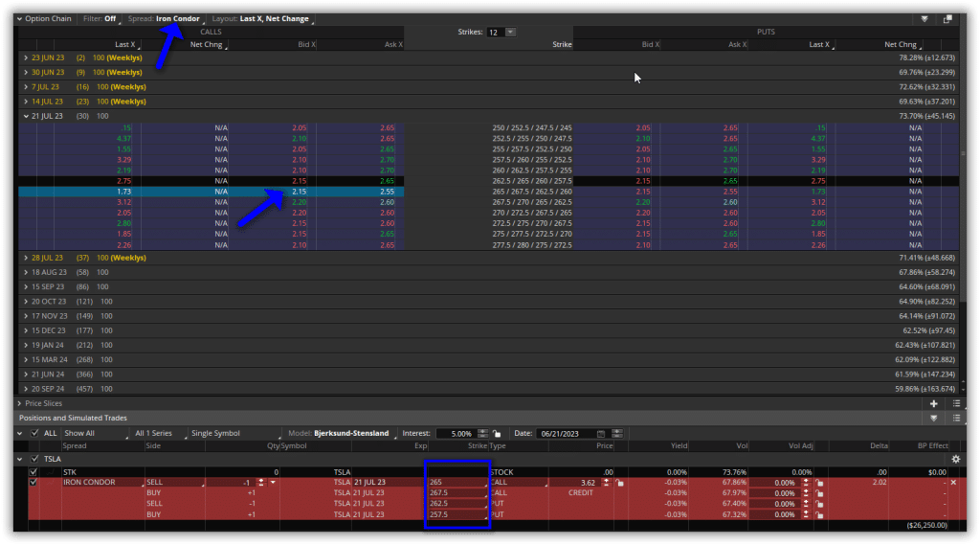Remove the Iron Condor simulated trade
Image resolution: width=980 pixels, height=545 pixels.
(x=952, y=482)
